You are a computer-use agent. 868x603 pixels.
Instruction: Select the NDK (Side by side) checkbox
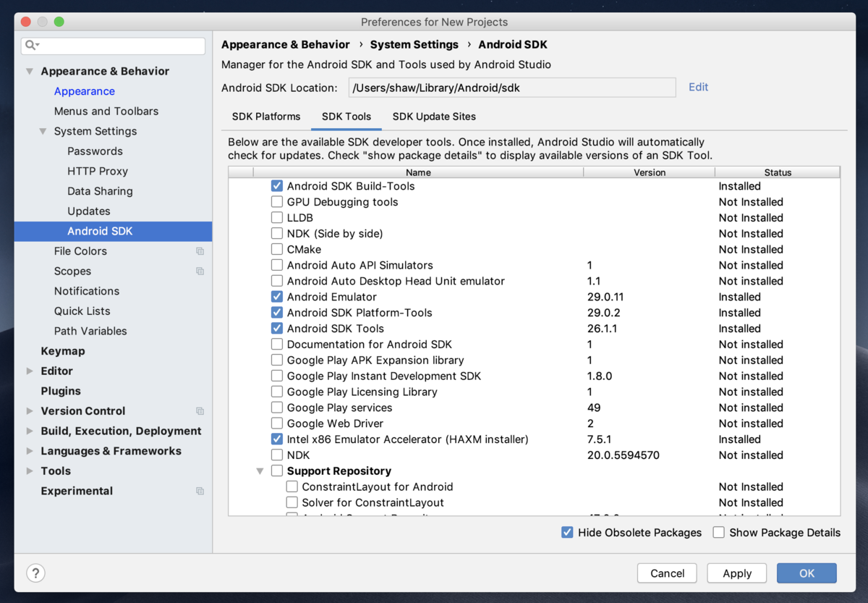pos(276,233)
